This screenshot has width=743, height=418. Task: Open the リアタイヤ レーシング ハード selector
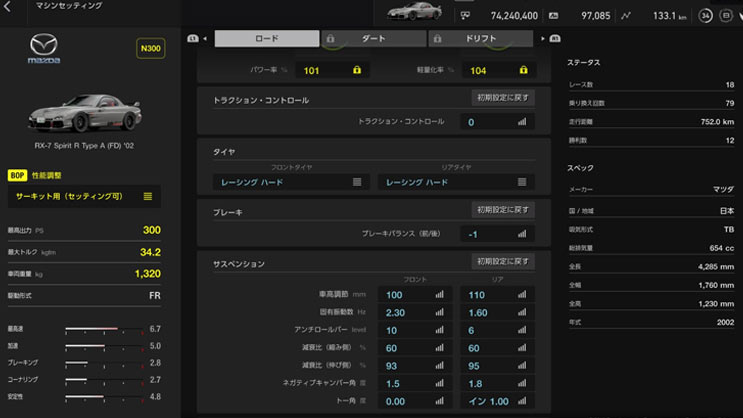455,183
